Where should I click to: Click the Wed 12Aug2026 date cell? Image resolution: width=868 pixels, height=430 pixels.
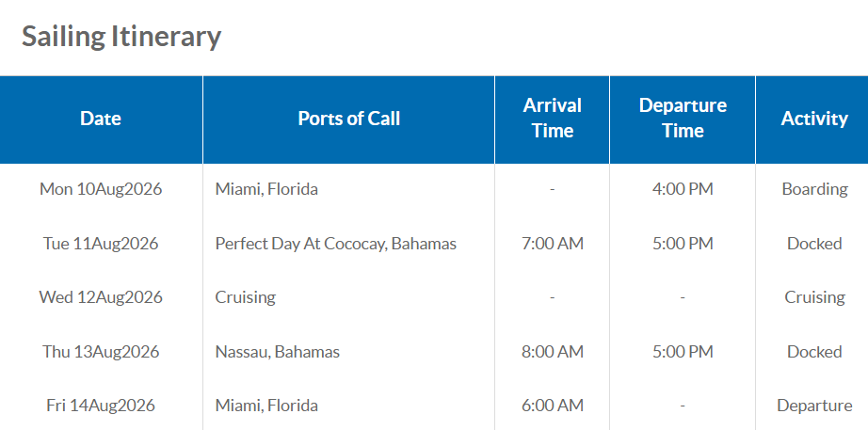tap(101, 297)
